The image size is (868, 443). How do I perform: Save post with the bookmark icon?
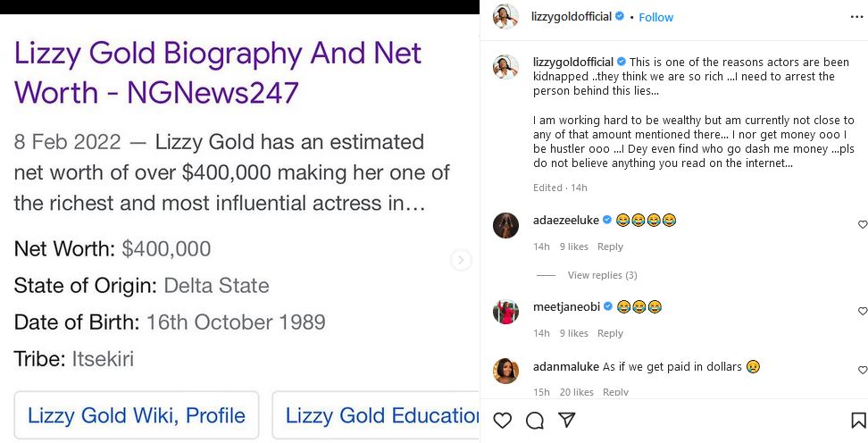point(858,420)
